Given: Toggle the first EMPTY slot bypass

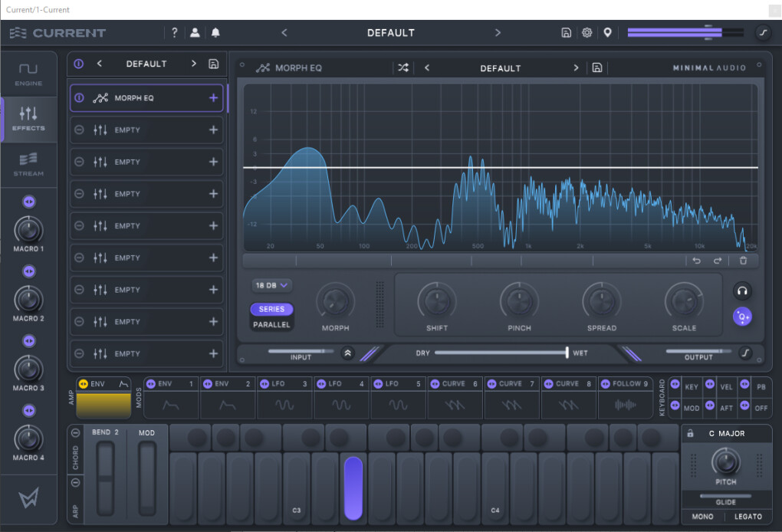Looking at the screenshot, I should click(79, 130).
